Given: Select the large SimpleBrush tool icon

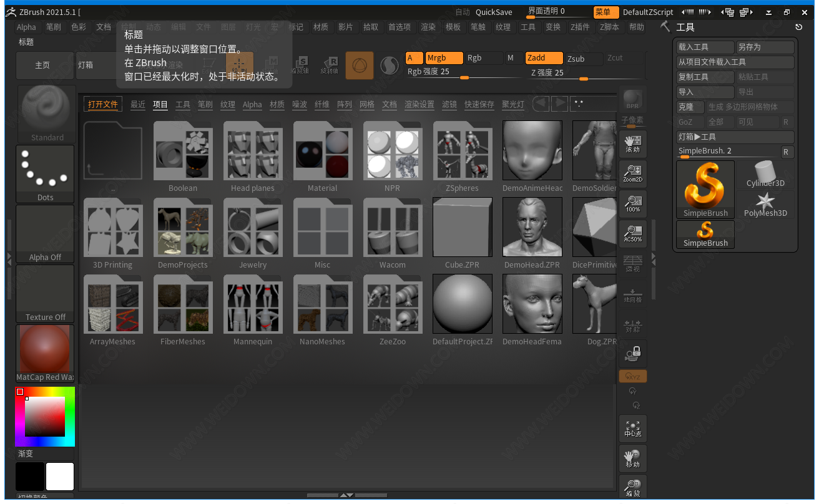Looking at the screenshot, I should [x=705, y=190].
